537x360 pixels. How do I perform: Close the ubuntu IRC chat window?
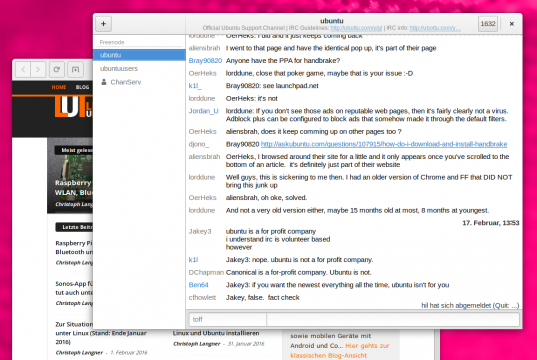[512, 24]
